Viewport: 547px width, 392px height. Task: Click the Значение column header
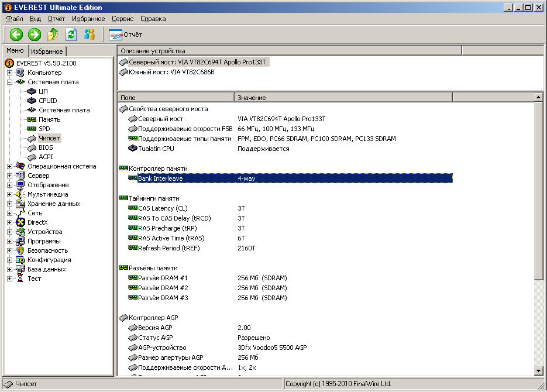coord(252,98)
